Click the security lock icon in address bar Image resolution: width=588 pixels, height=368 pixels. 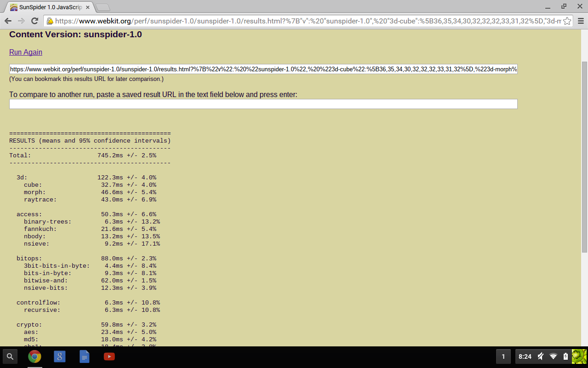[50, 21]
